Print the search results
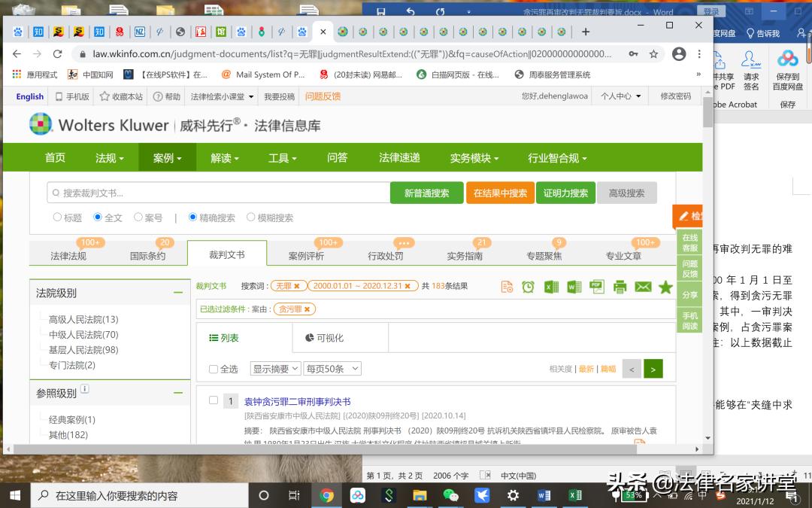The height and width of the screenshot is (508, 812). pyautogui.click(x=620, y=287)
